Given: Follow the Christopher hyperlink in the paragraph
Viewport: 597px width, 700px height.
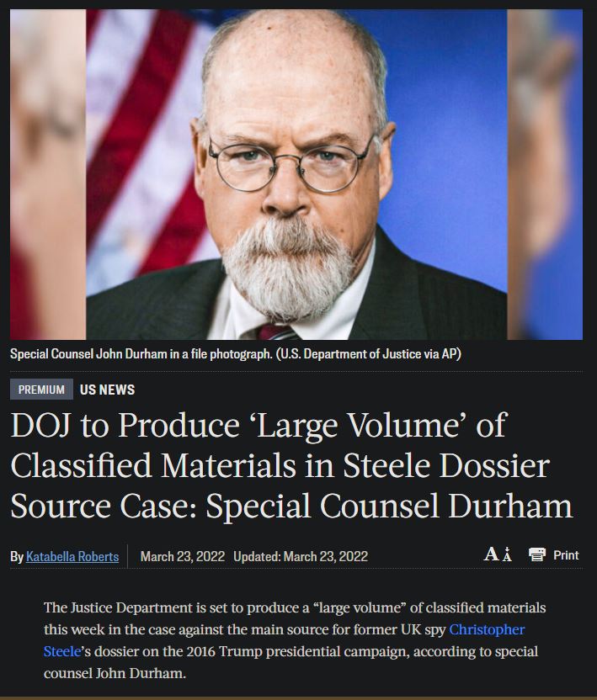Looking at the screenshot, I should click(x=487, y=629).
